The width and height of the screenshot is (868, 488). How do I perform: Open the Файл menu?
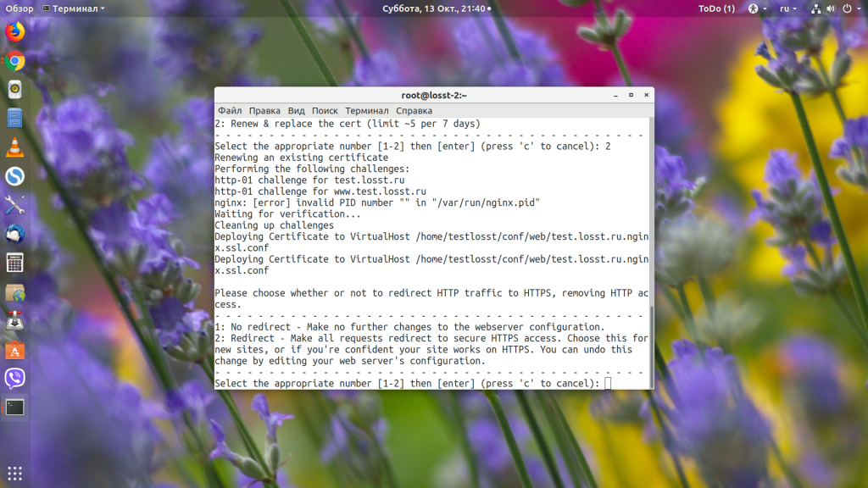point(230,110)
